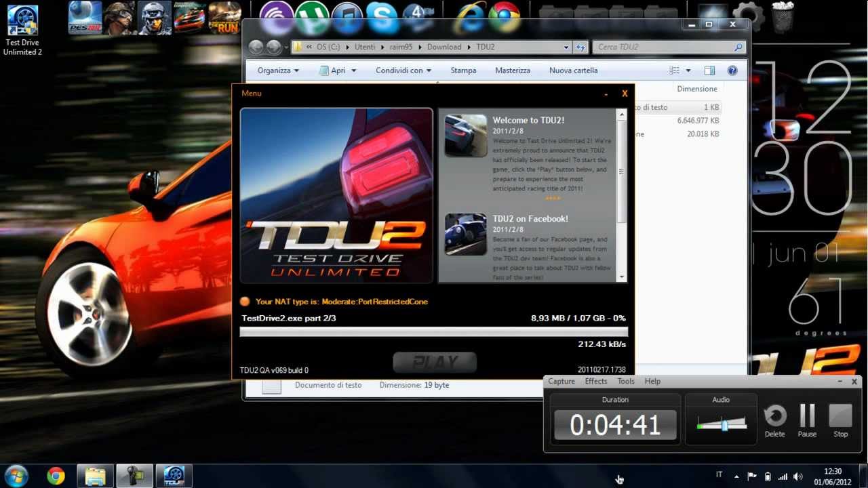Click the volume speaker tray icon
The image size is (868, 488).
pos(798,476)
